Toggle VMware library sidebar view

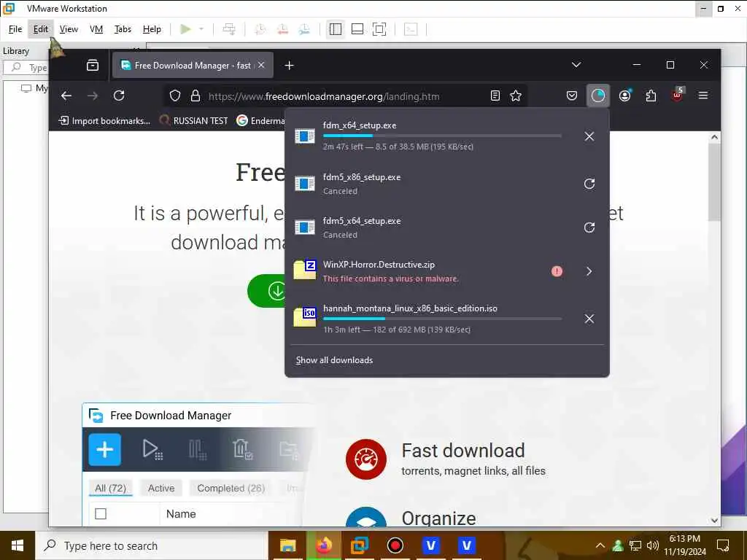[x=336, y=29]
